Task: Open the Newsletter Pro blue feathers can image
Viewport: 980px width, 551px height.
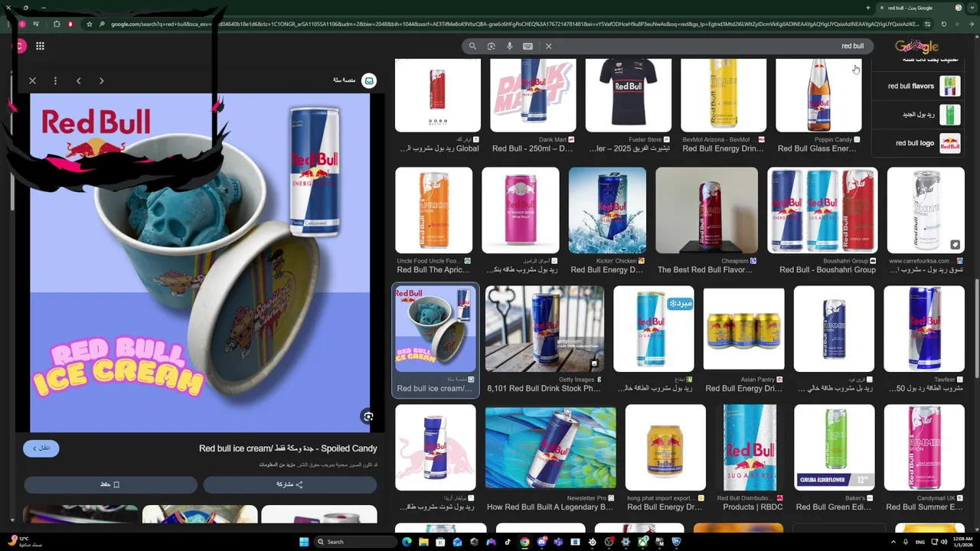Action: (x=550, y=448)
